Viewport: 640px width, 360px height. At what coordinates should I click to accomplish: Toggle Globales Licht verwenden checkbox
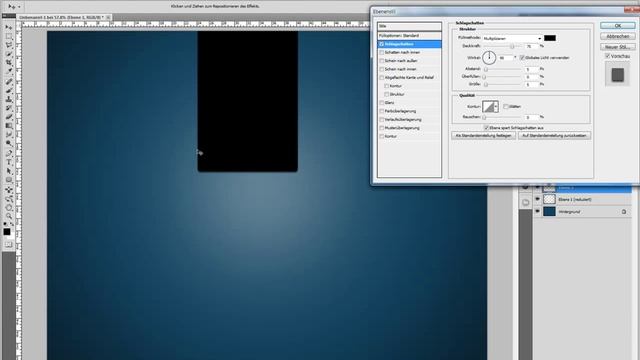tap(522, 58)
